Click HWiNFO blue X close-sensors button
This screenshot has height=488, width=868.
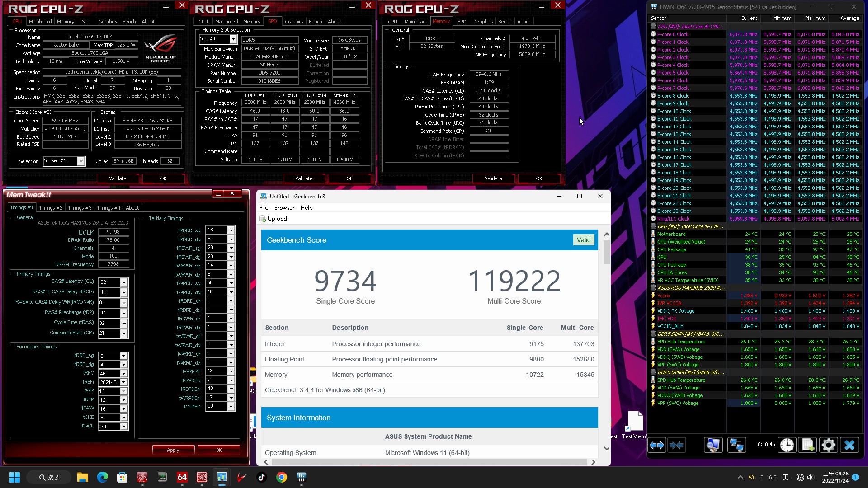(x=849, y=445)
